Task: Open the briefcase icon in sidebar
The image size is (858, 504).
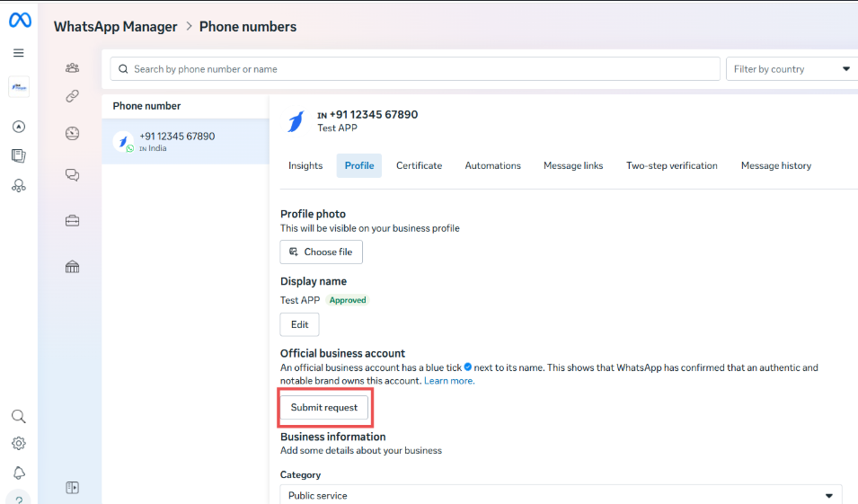Action: [x=73, y=221]
